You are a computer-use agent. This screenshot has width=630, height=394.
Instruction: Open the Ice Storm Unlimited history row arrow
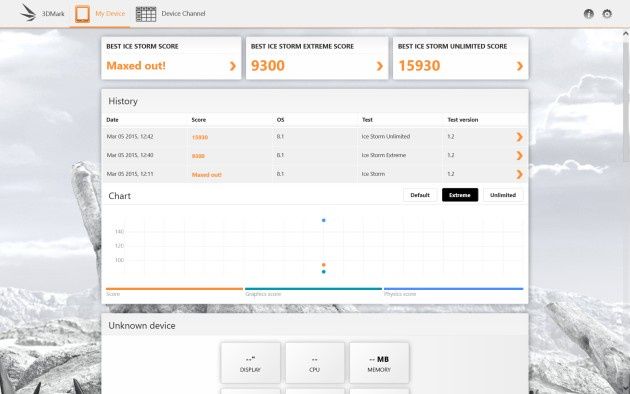pyautogui.click(x=519, y=137)
